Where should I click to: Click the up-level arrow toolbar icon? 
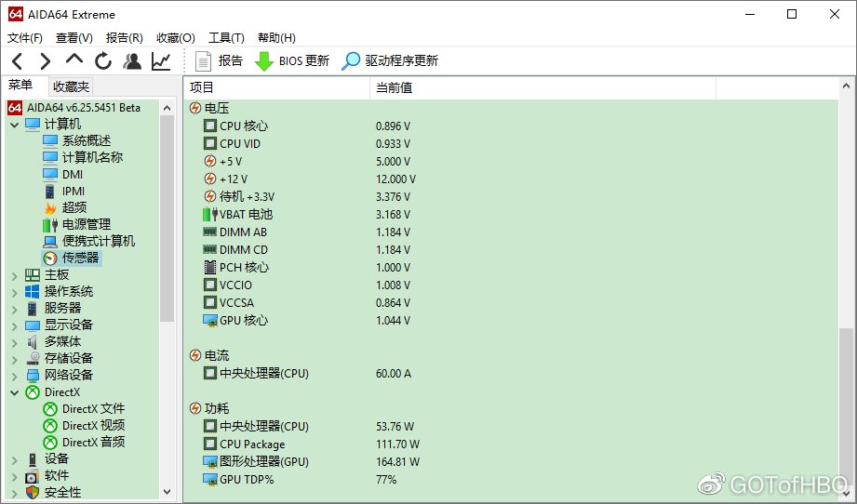(x=74, y=60)
